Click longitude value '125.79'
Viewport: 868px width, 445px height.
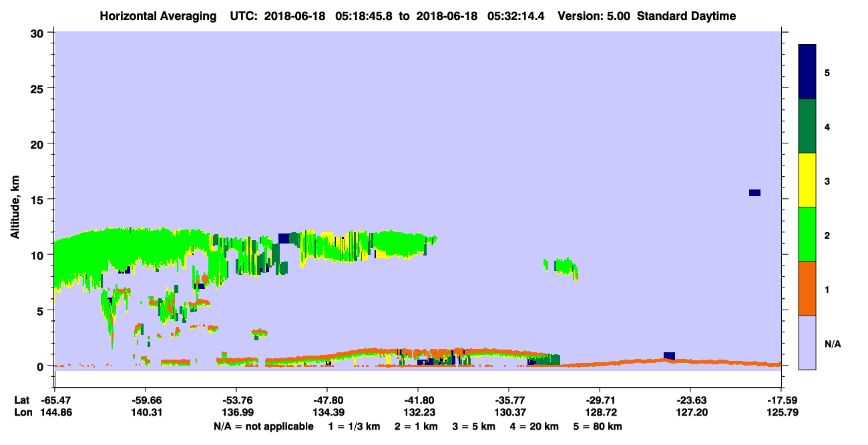(781, 412)
